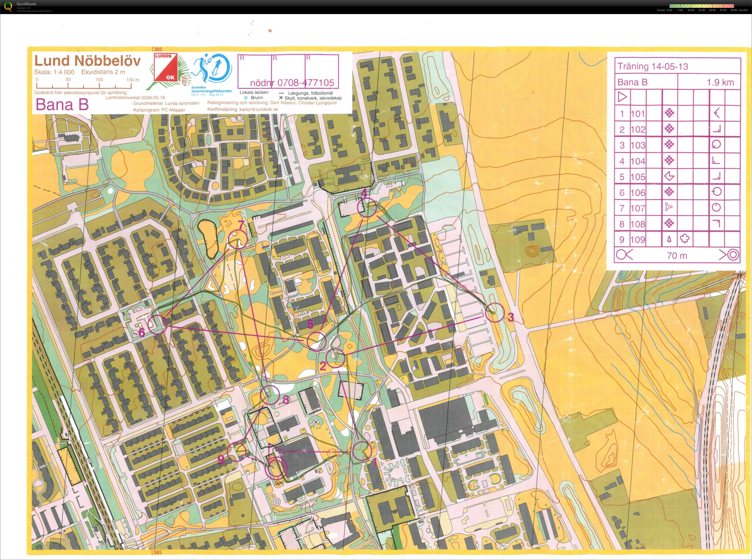
Task: Click code '108' in control description
Action: coord(638,224)
